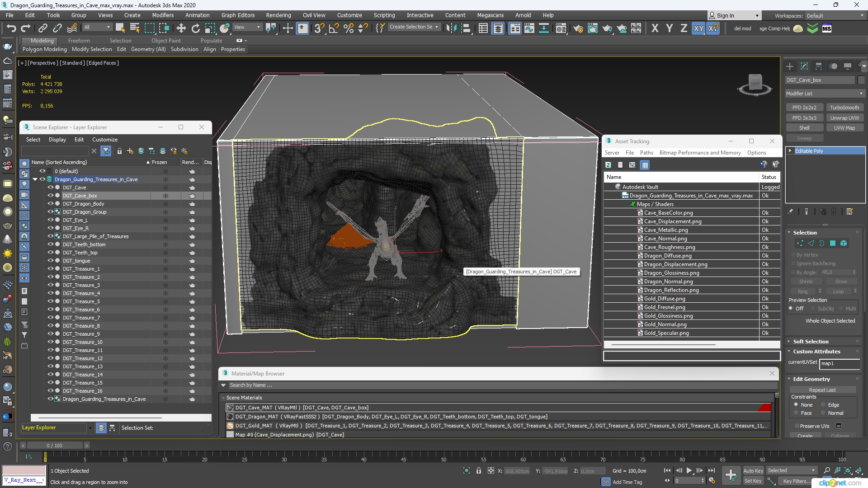Constrain to Z axis button
868x488 pixels.
pos(684,28)
